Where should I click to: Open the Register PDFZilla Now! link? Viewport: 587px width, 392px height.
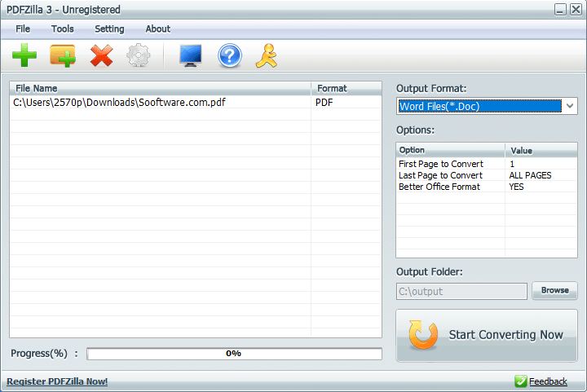[x=57, y=381]
